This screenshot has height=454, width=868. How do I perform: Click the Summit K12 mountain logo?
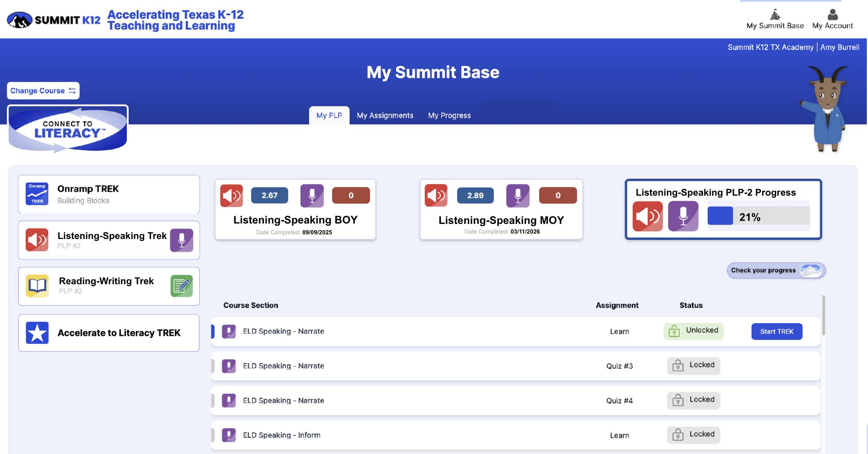tap(19, 20)
